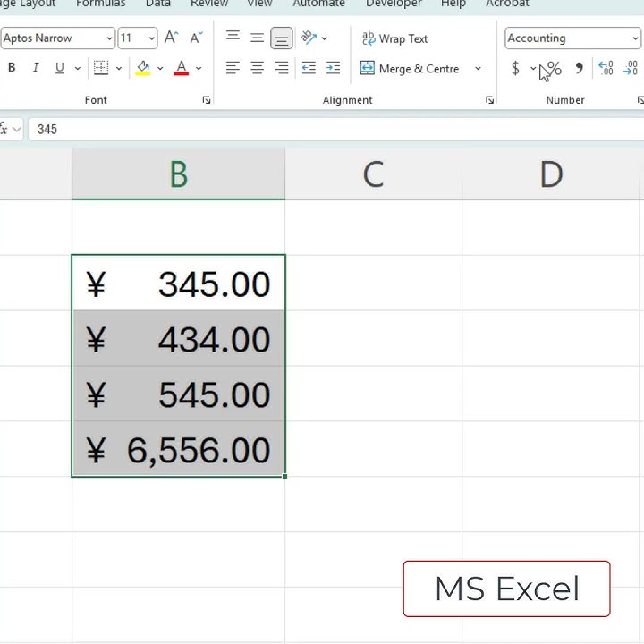The width and height of the screenshot is (644, 644).
Task: Increase decimal places
Action: point(606,68)
